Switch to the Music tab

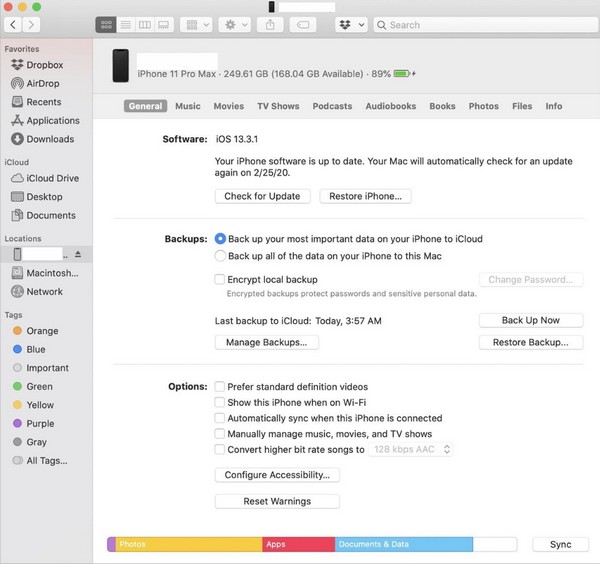pos(188,106)
